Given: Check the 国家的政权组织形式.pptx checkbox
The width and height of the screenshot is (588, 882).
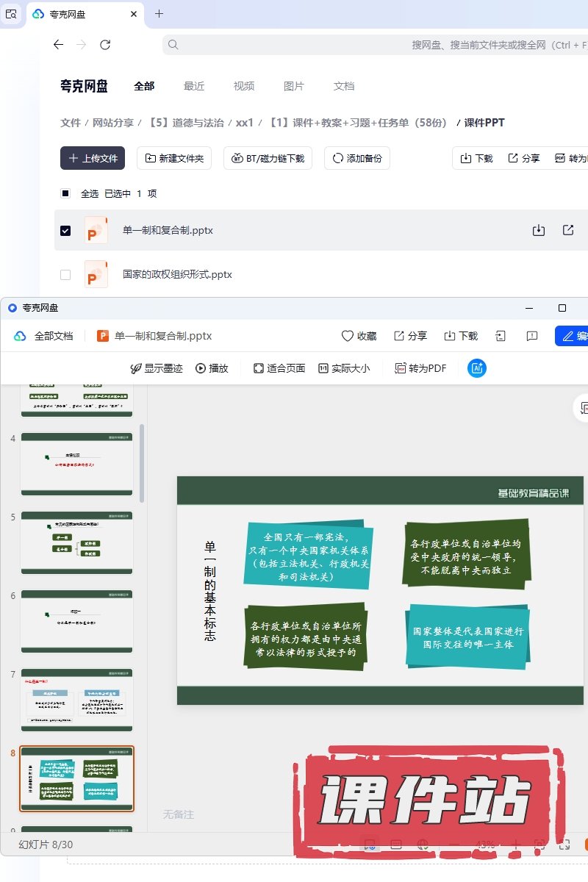Looking at the screenshot, I should (x=65, y=274).
